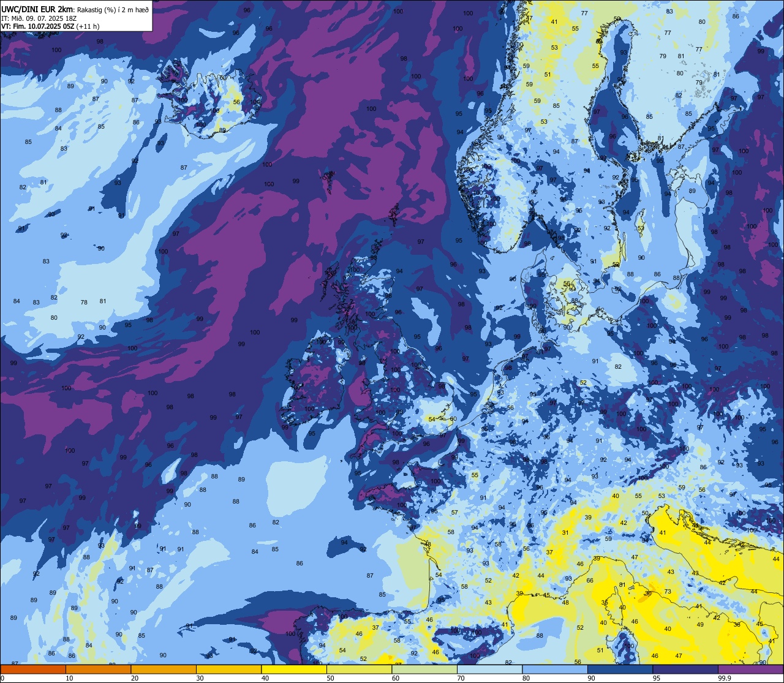Image resolution: width=784 pixels, height=683 pixels.
Task: Choose the 30–40 golden legend segment
Action: point(228,669)
